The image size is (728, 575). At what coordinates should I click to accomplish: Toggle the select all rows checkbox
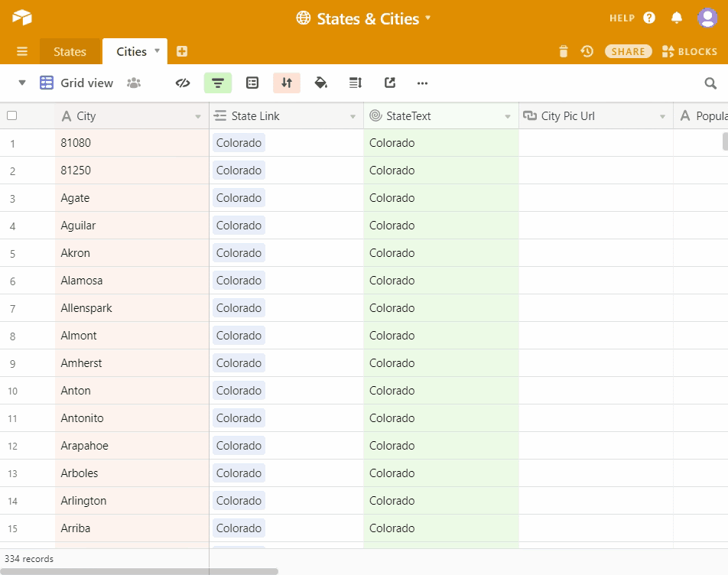11,116
